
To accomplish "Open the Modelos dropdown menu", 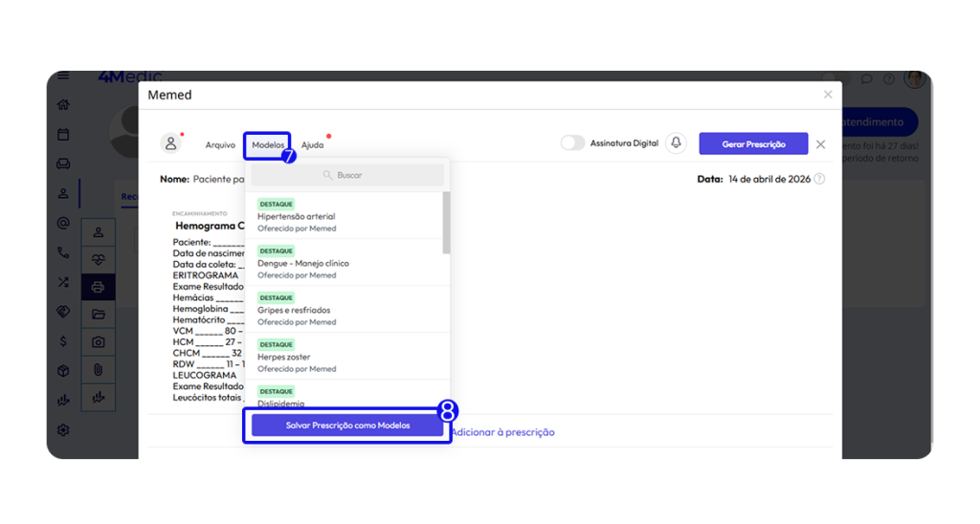I will click(267, 145).
